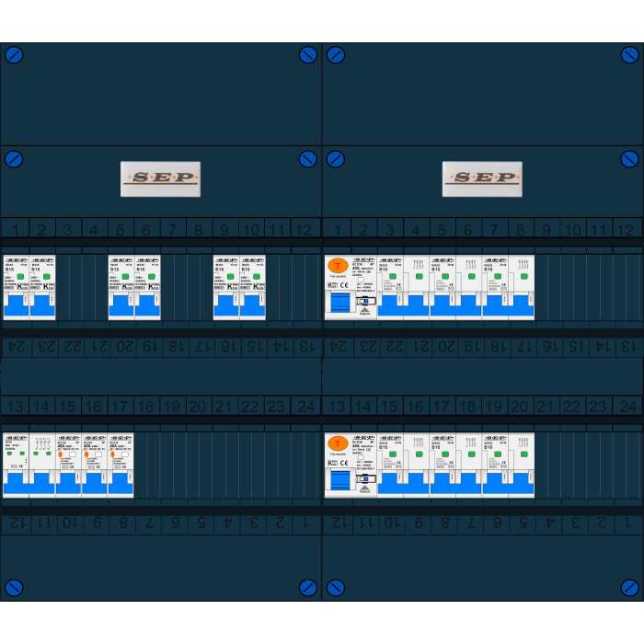
Task: Click the left panel's screw right of its SEP logo
Action: [x=308, y=159]
